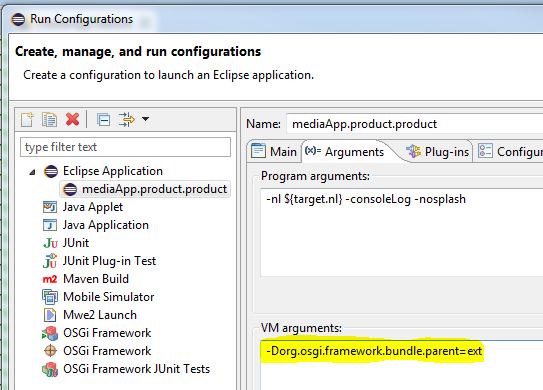Select the mediaApp.product.product configuration
Screen dimensions: 543x390
pos(145,189)
